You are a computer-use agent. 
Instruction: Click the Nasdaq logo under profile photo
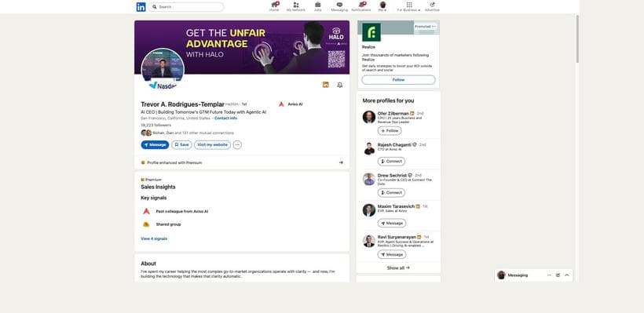click(x=163, y=86)
